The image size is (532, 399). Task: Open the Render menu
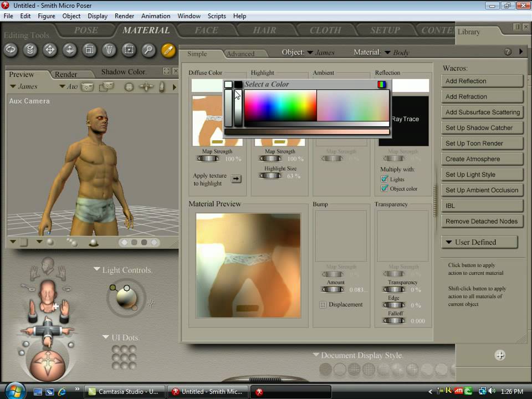(124, 16)
